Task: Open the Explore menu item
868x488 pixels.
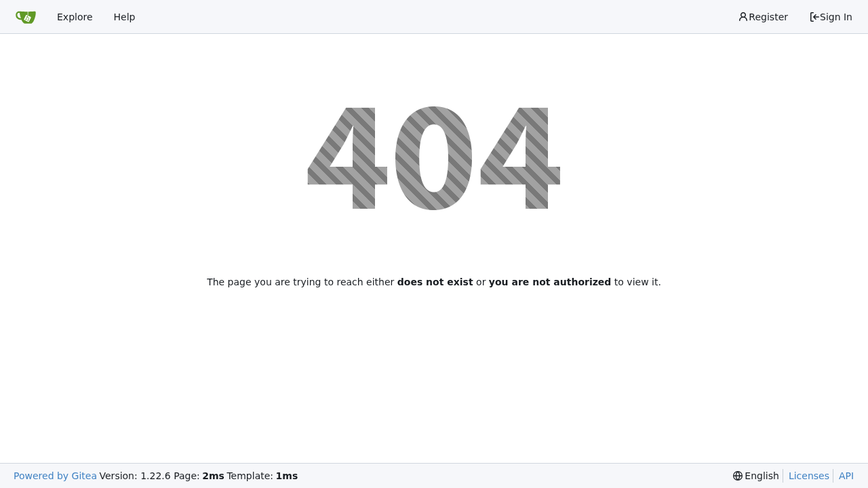Action: pyautogui.click(x=75, y=17)
